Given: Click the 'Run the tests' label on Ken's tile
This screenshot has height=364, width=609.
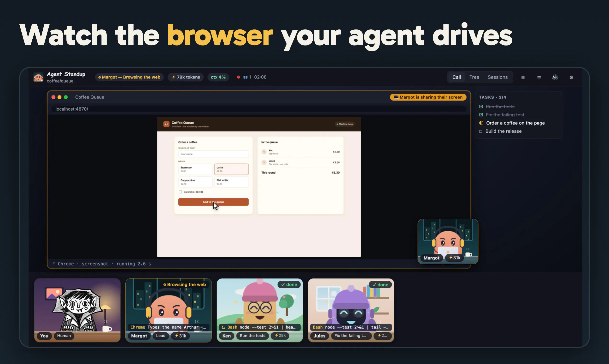Looking at the screenshot, I should tap(252, 336).
